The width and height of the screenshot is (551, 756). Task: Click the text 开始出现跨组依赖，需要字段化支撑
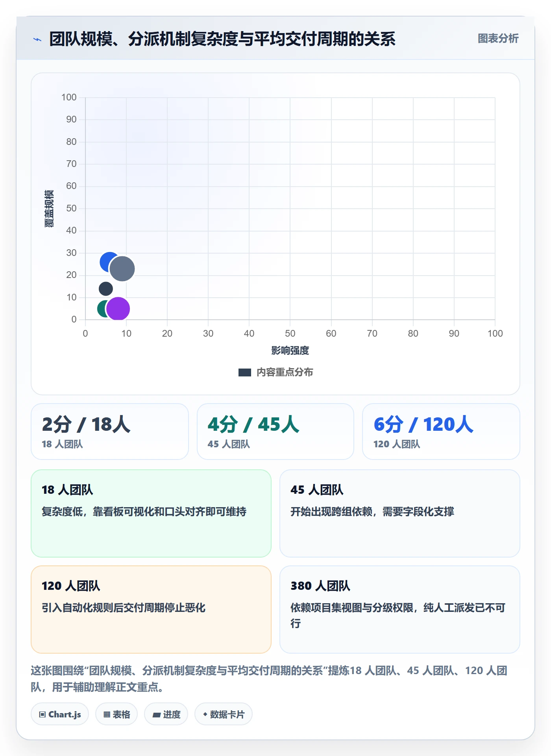(x=372, y=511)
